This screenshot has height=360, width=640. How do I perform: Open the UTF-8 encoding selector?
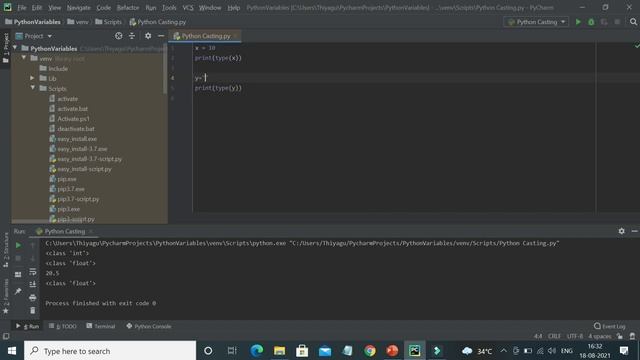point(575,336)
